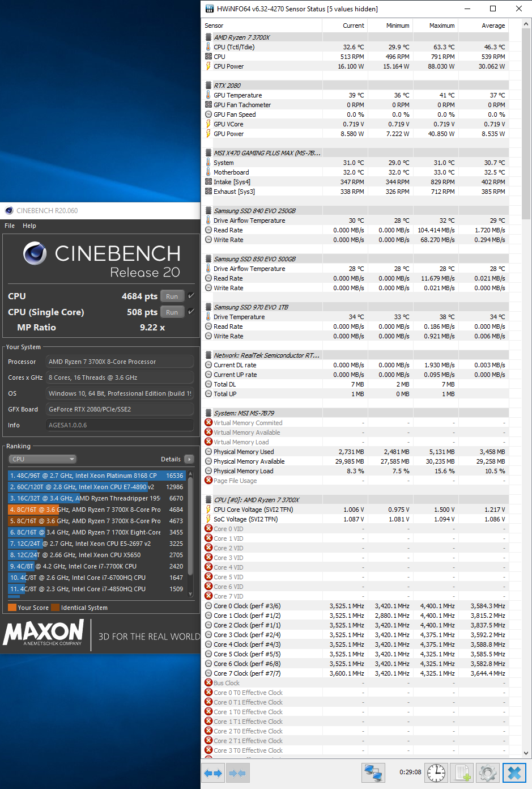Select the orange Your Score ranking row 4684
Screen dimensions: 532x789
coord(97,510)
